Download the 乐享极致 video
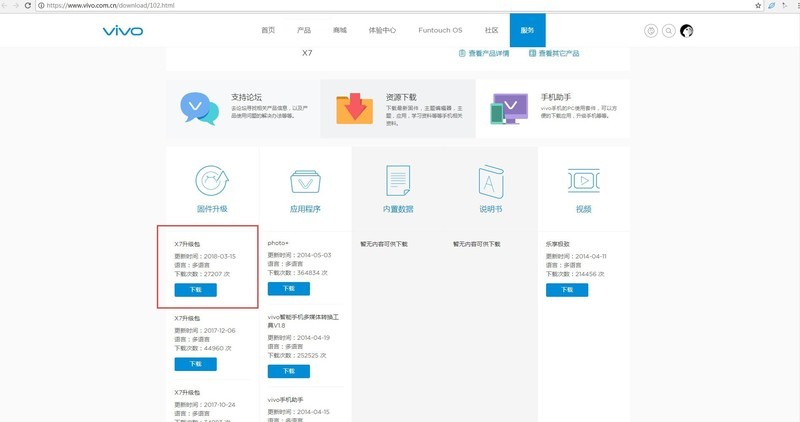 pos(567,290)
